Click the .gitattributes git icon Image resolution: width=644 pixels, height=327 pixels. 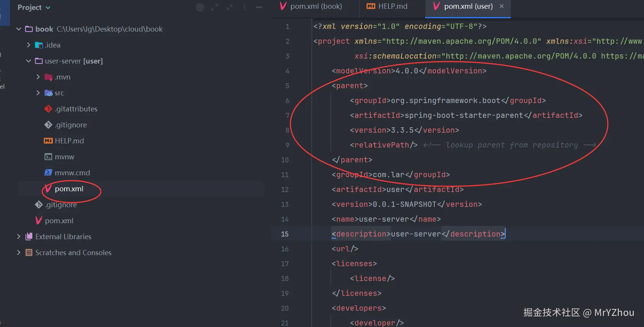(x=48, y=109)
